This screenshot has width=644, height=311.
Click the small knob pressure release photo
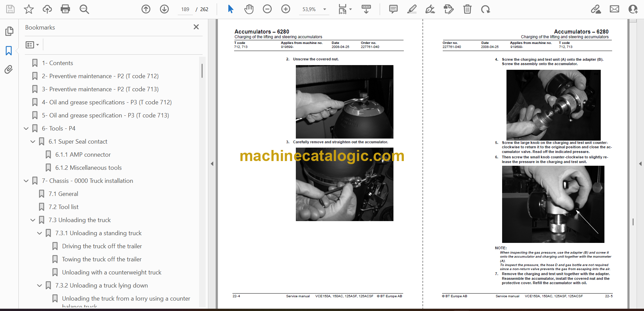point(553,204)
